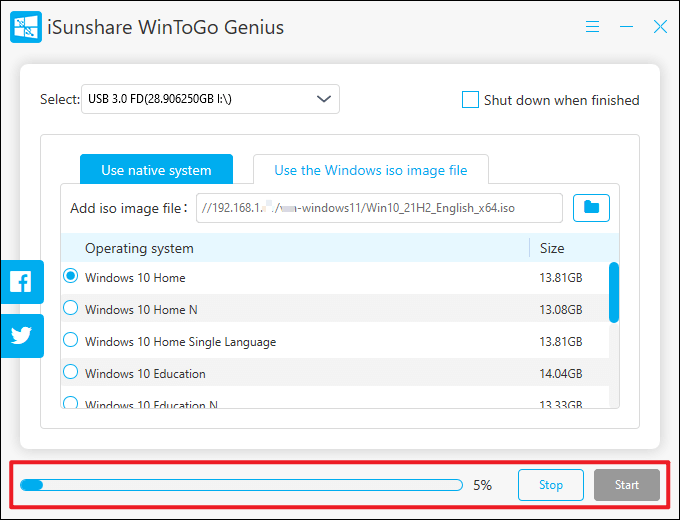Click the Start button

[x=627, y=484]
